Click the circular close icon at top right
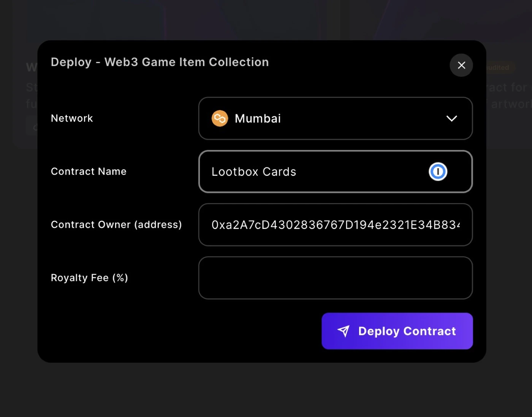 pyautogui.click(x=461, y=65)
